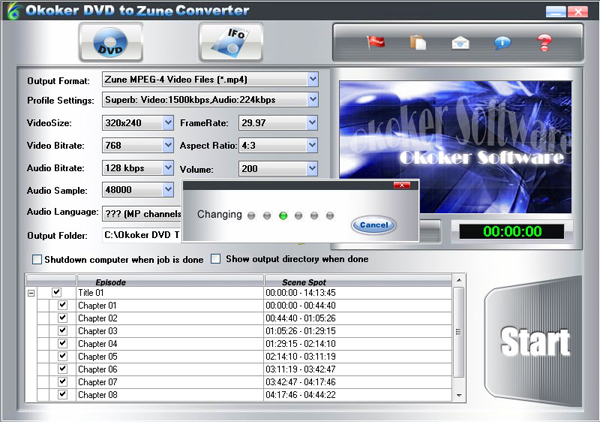Uncheck the Chapter 08 checkbox
The width and height of the screenshot is (600, 422).
tap(63, 394)
